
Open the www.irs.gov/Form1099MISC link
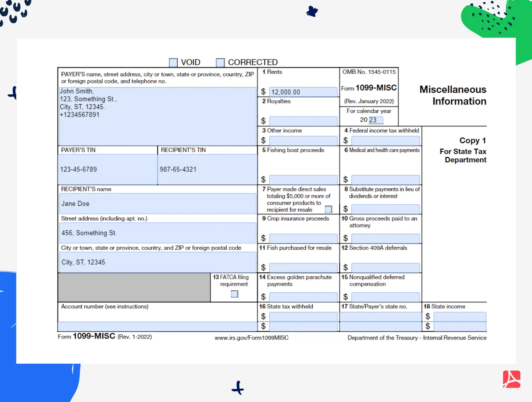(x=252, y=338)
